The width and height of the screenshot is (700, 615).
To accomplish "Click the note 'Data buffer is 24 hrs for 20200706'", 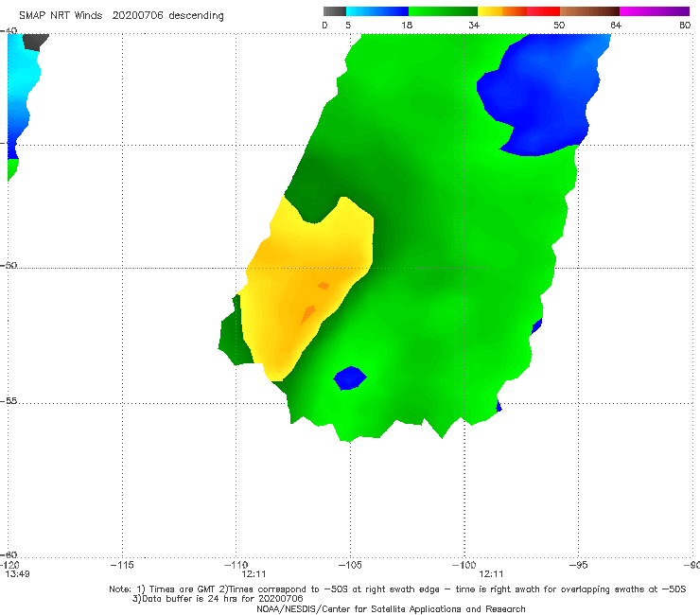I will click(218, 599).
